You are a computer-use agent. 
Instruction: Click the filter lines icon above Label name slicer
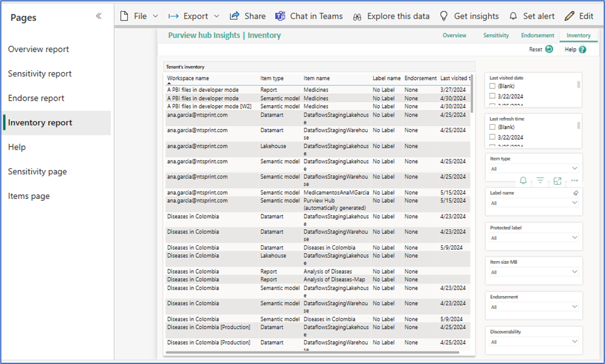540,180
